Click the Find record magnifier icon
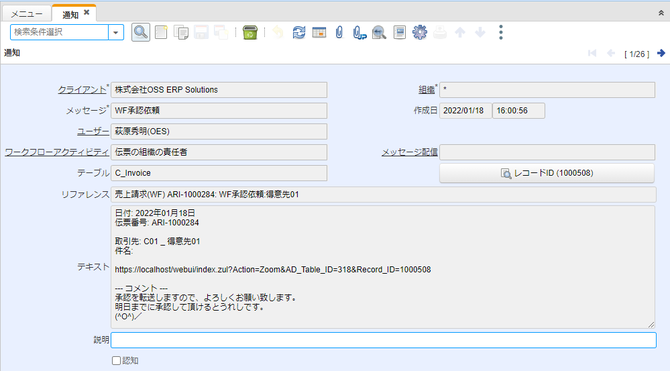Screen dimensions: 670x371 pyautogui.click(x=141, y=32)
